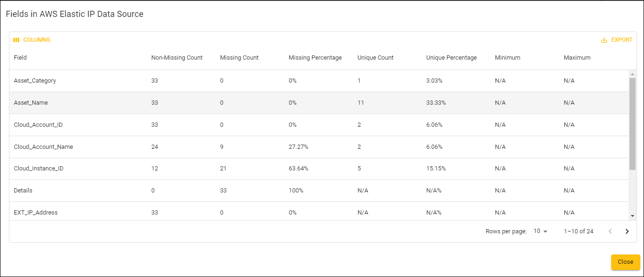
Task: Click the scrollbar up arrow
Action: 632,74
